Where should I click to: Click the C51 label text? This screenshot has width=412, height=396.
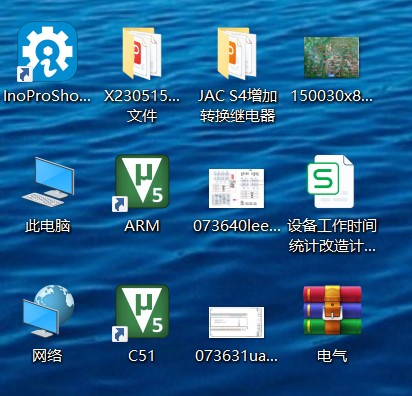click(142, 356)
